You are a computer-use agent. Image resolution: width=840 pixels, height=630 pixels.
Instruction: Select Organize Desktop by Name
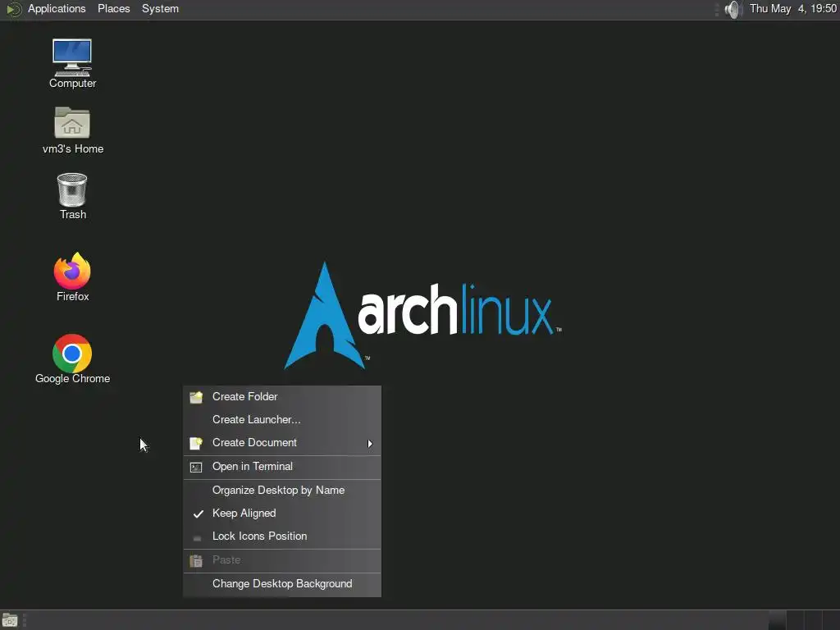click(x=282, y=491)
